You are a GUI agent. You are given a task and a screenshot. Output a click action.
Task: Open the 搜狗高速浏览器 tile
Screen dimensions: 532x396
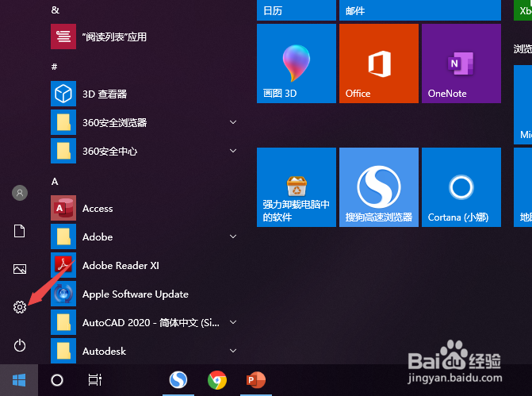379,187
